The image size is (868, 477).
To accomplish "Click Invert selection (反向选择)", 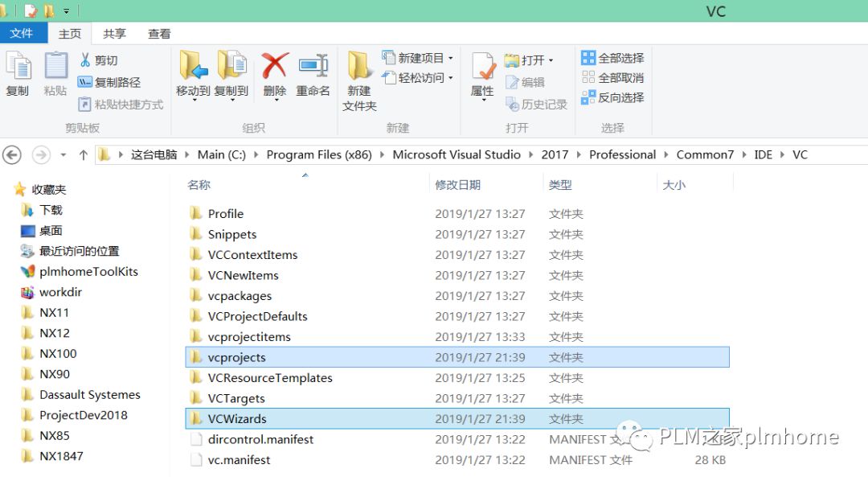I will click(x=612, y=97).
